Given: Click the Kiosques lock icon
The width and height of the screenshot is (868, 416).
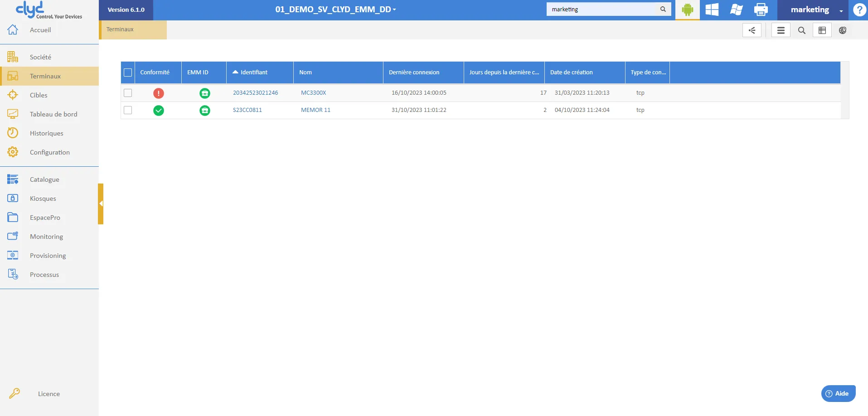Looking at the screenshot, I should [13, 198].
